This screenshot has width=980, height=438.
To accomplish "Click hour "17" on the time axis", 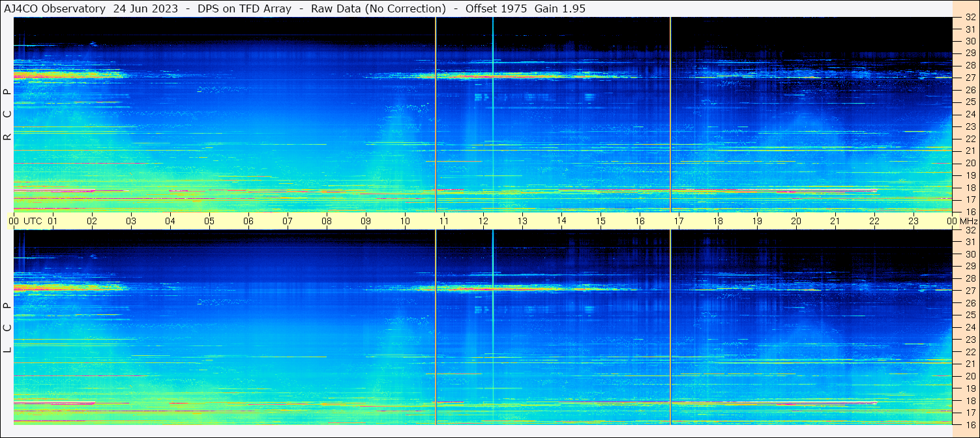I will pyautogui.click(x=679, y=221).
